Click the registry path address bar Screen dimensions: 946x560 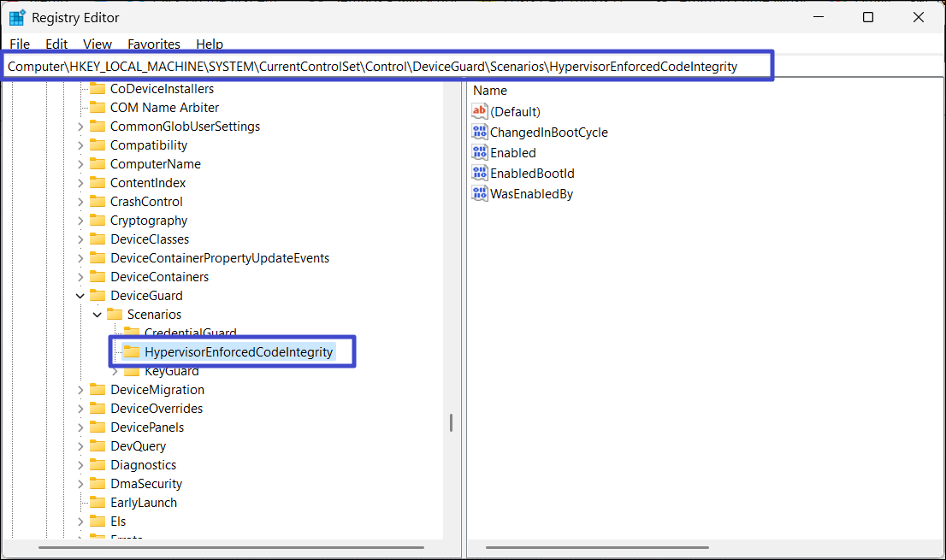385,66
